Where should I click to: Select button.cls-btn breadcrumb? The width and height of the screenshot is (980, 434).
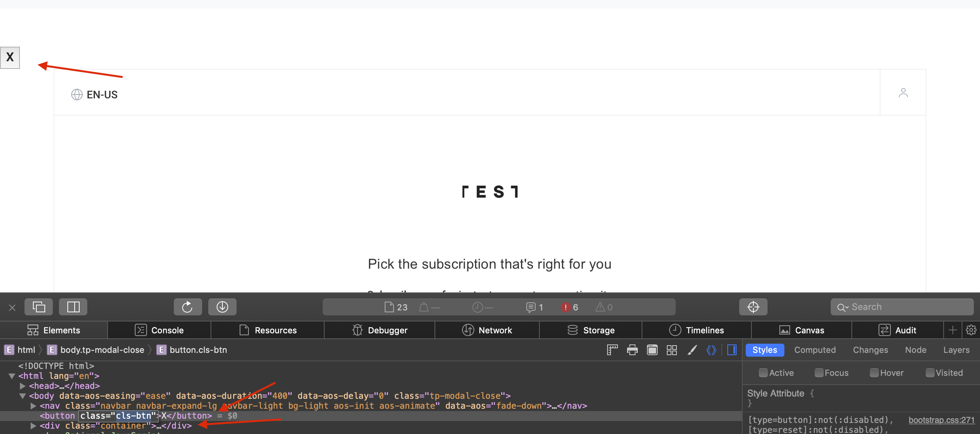(192, 350)
